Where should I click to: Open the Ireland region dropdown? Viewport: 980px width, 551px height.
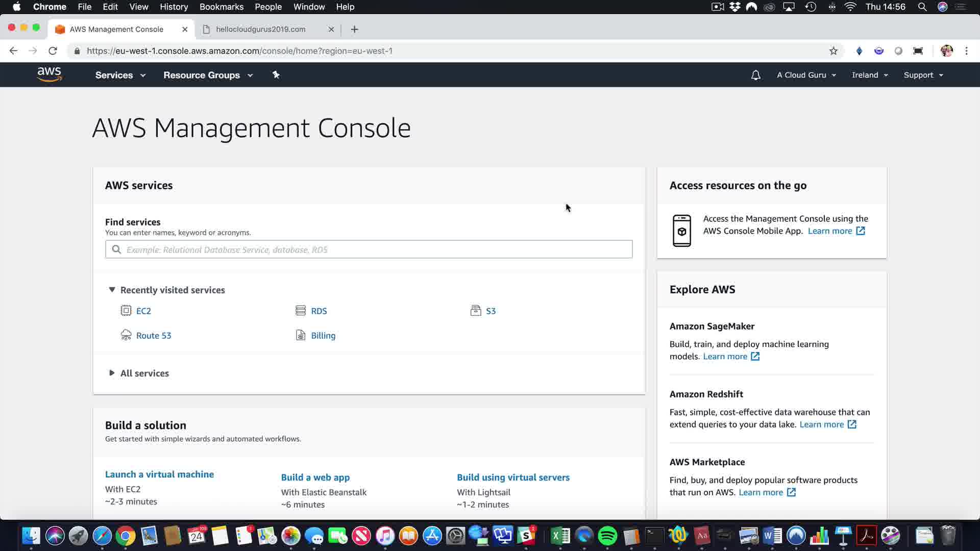(870, 75)
